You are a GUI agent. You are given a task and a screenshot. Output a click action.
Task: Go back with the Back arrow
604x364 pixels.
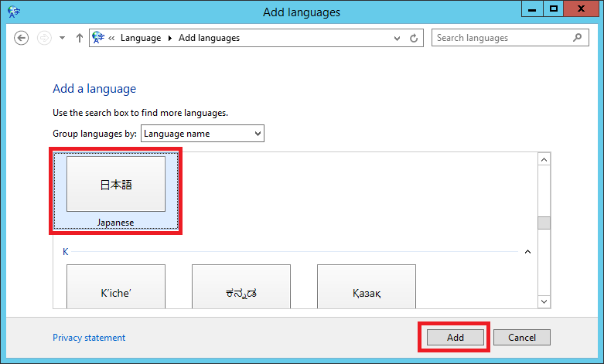point(21,38)
